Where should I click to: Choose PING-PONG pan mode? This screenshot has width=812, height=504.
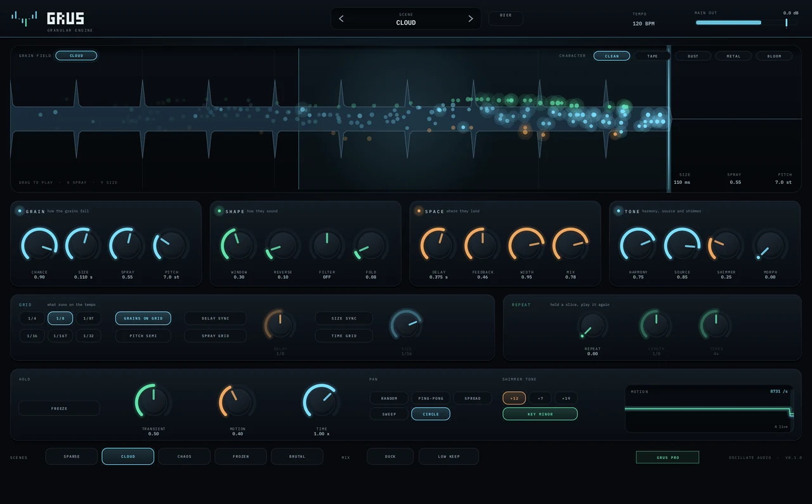[x=431, y=398]
